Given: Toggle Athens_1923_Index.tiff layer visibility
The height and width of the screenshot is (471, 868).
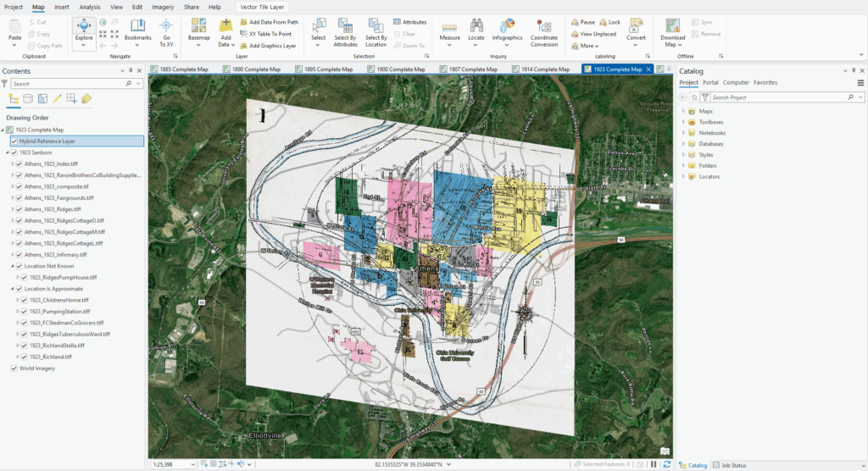Looking at the screenshot, I should pos(19,163).
